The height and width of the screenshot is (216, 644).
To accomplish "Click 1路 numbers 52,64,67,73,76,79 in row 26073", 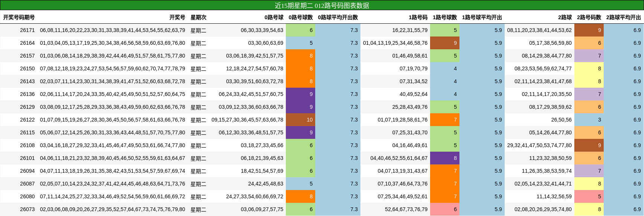I will [x=406, y=209].
